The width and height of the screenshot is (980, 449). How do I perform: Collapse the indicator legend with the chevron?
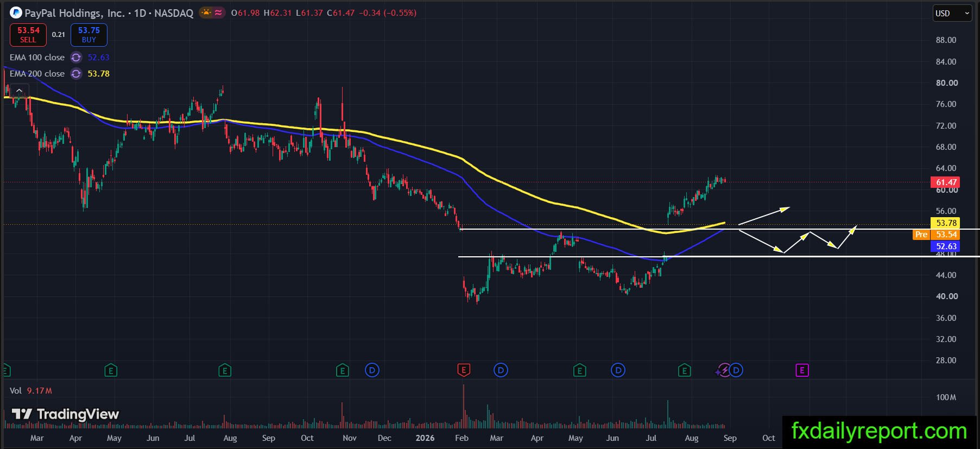[19, 91]
